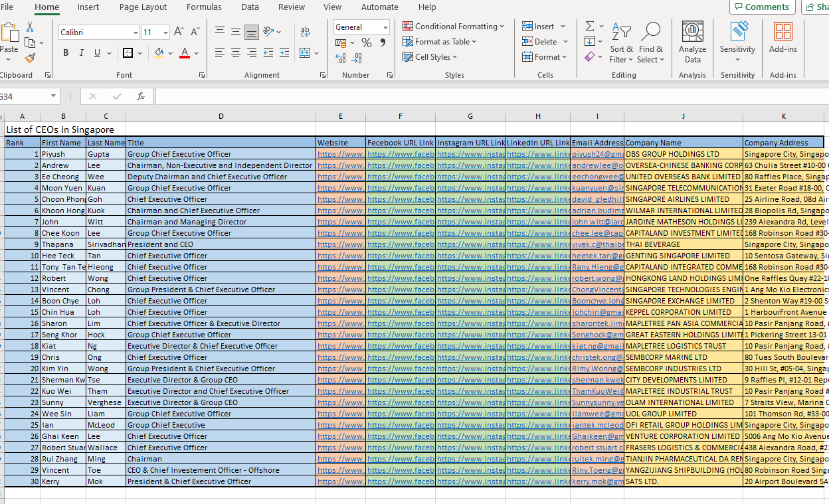Open the Calibri font name dropdown
The height and width of the screenshot is (504, 829).
click(136, 33)
